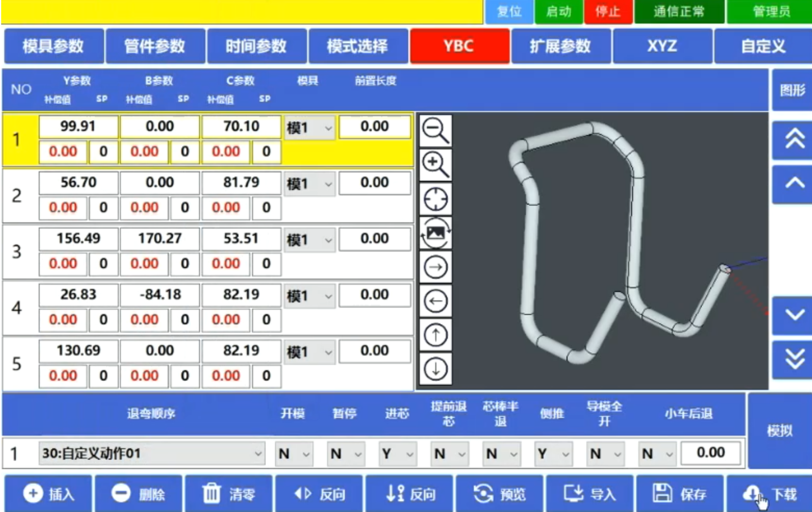The width and height of the screenshot is (812, 512).
Task: Open the 模1 dropdown in row 1
Action: click(309, 128)
